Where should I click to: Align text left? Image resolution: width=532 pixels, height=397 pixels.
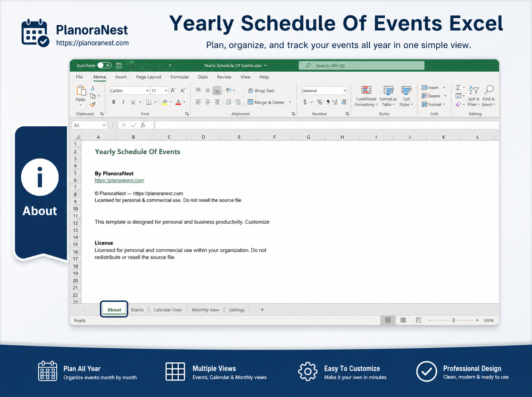tap(198, 102)
